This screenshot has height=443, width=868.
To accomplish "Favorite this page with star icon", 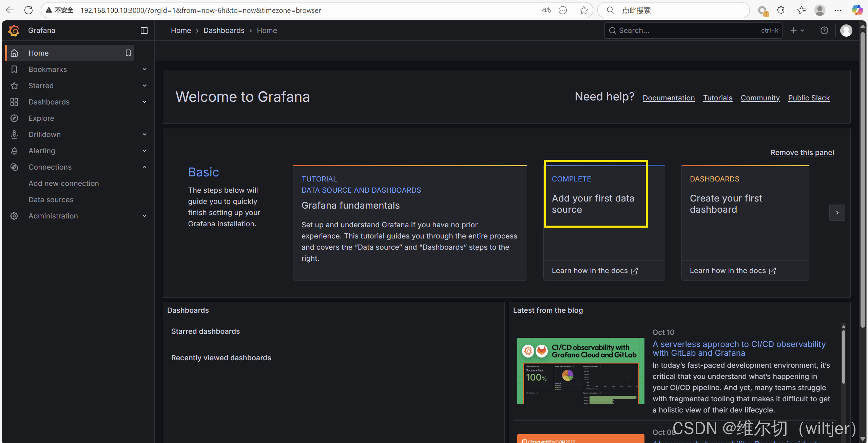I will pyautogui.click(x=584, y=10).
